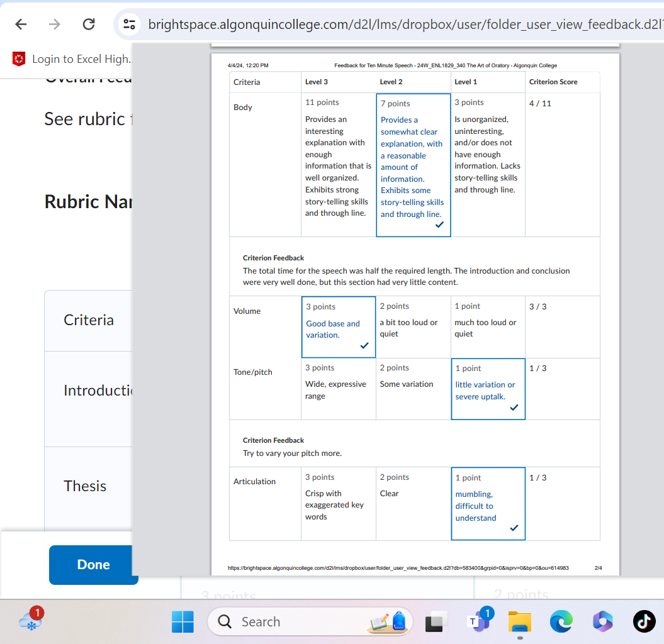The image size is (664, 644).
Task: Click the 'Level 2' column header
Action: point(391,82)
